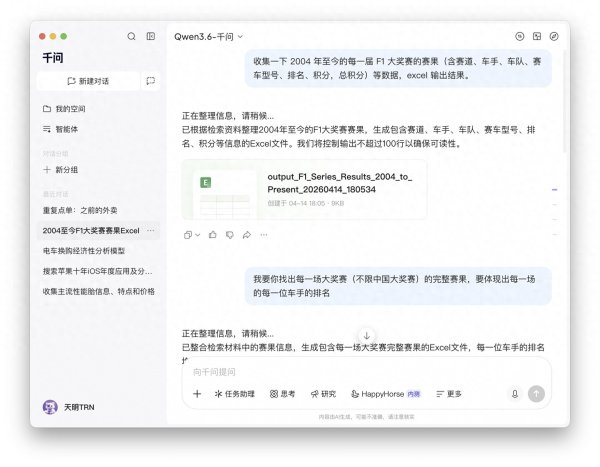Collapse the sidebar with the panel icon
The width and height of the screenshot is (600, 467).
[x=151, y=36]
